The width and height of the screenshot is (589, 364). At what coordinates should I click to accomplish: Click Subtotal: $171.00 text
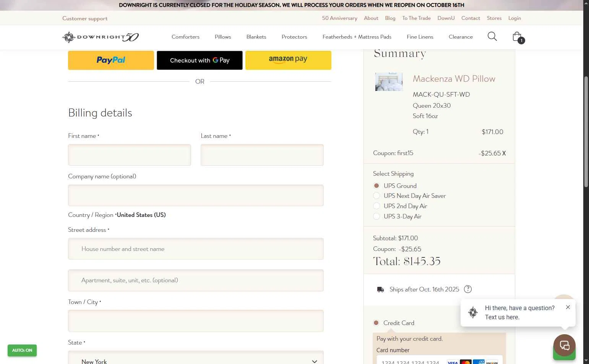(395, 238)
